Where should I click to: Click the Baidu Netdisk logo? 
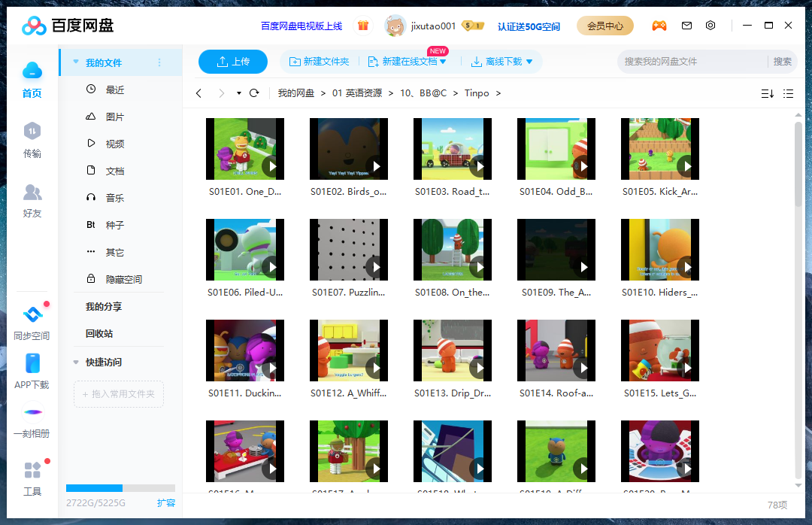[68, 26]
